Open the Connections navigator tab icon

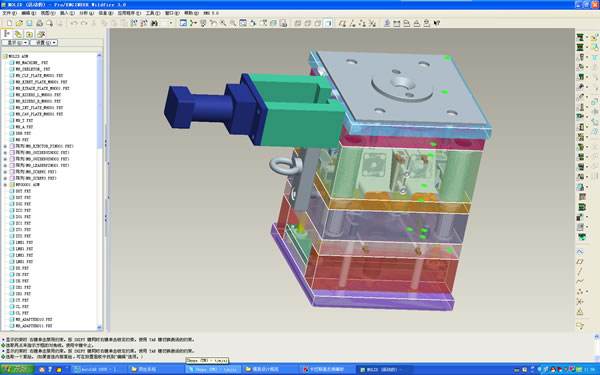pyautogui.click(x=41, y=34)
